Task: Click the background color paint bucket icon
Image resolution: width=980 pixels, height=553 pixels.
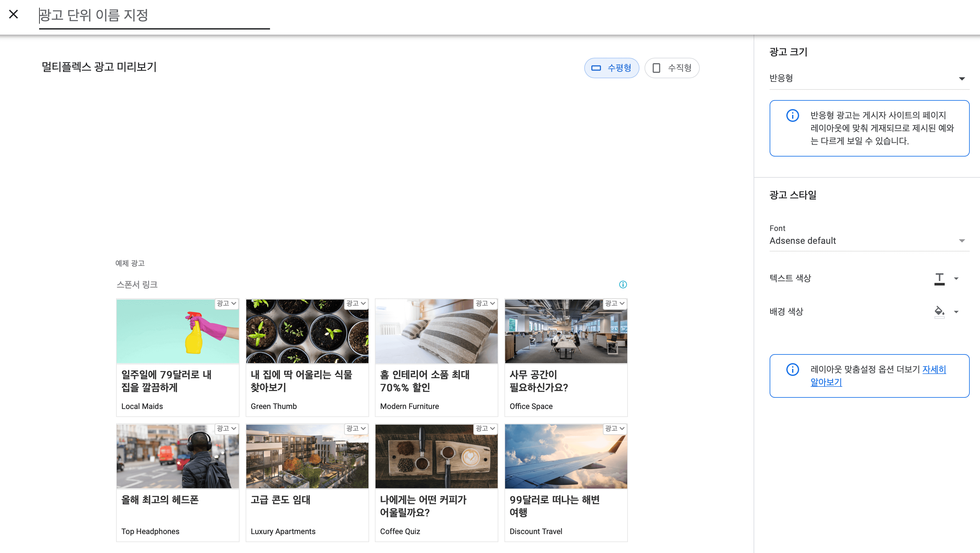Action: [x=939, y=312]
